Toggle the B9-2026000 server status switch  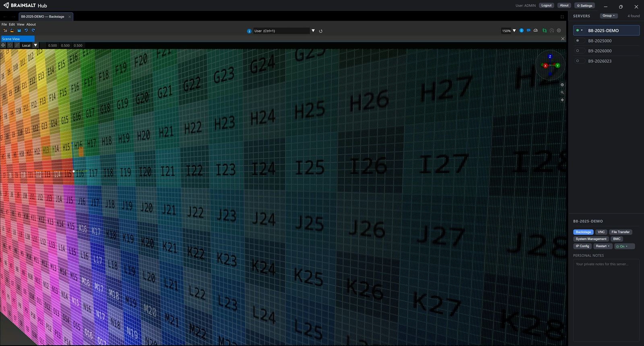coord(580,51)
